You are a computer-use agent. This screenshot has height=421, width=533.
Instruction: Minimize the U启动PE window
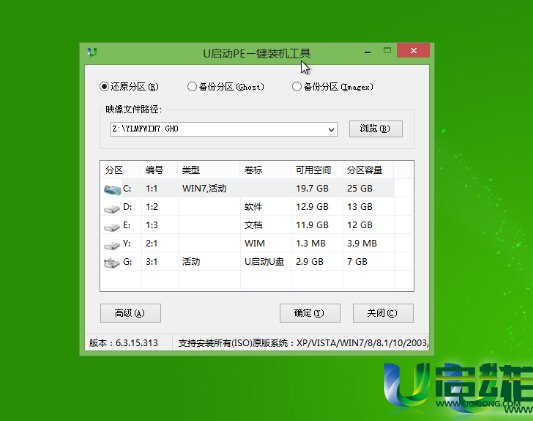click(x=367, y=52)
